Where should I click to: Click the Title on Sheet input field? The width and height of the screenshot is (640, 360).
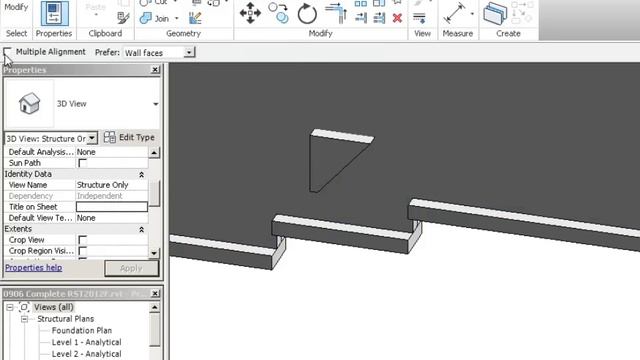(x=112, y=207)
